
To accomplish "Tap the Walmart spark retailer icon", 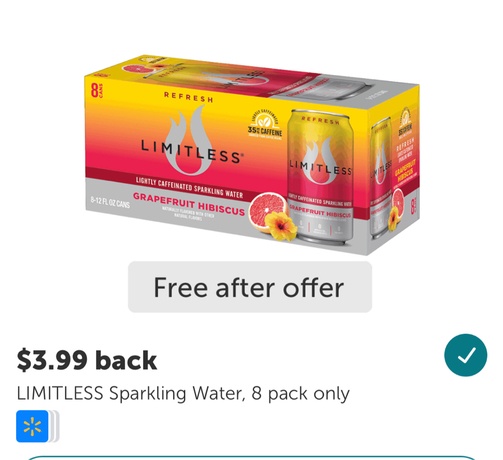I will (32, 426).
